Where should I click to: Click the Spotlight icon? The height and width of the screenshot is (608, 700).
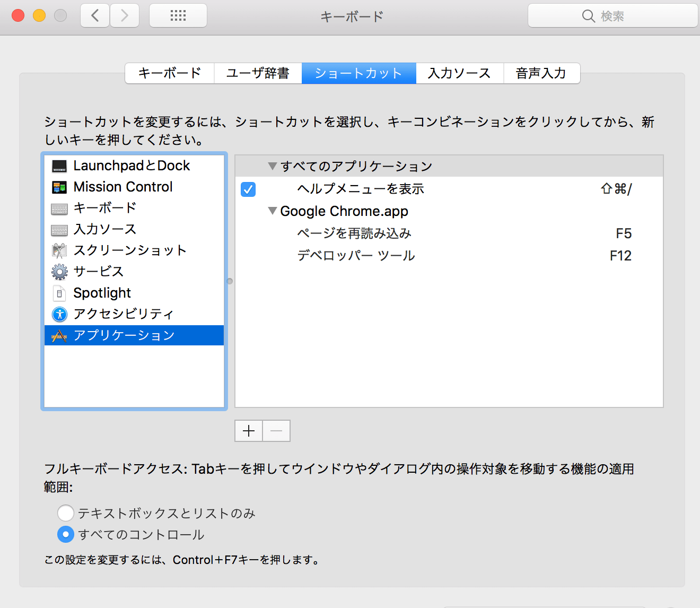pos(59,293)
